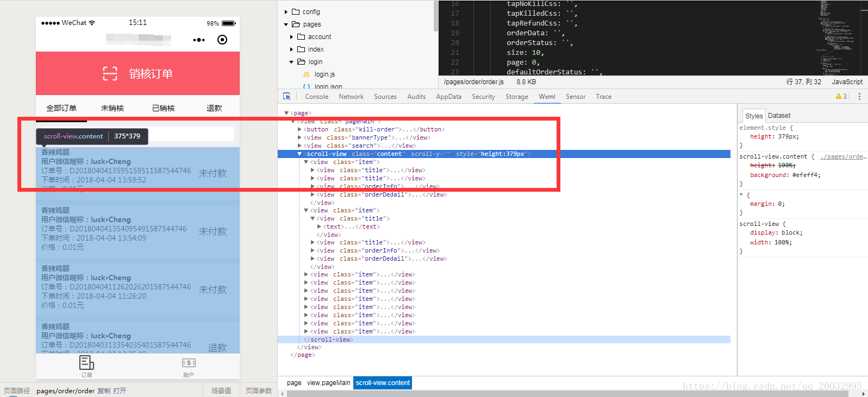868x397 pixels.
Task: Select the scroll-view.content breadcrumb
Action: (x=383, y=383)
